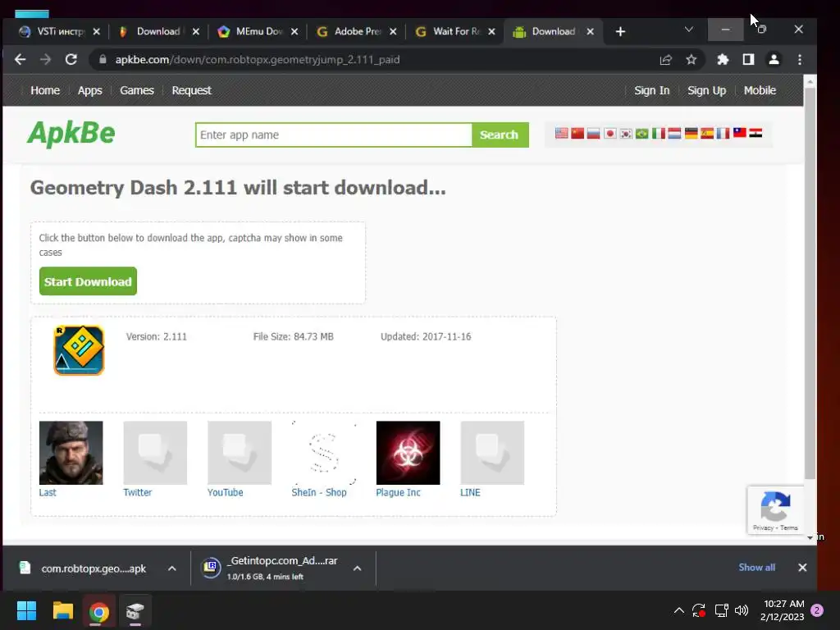Click the green Search button

click(x=500, y=135)
